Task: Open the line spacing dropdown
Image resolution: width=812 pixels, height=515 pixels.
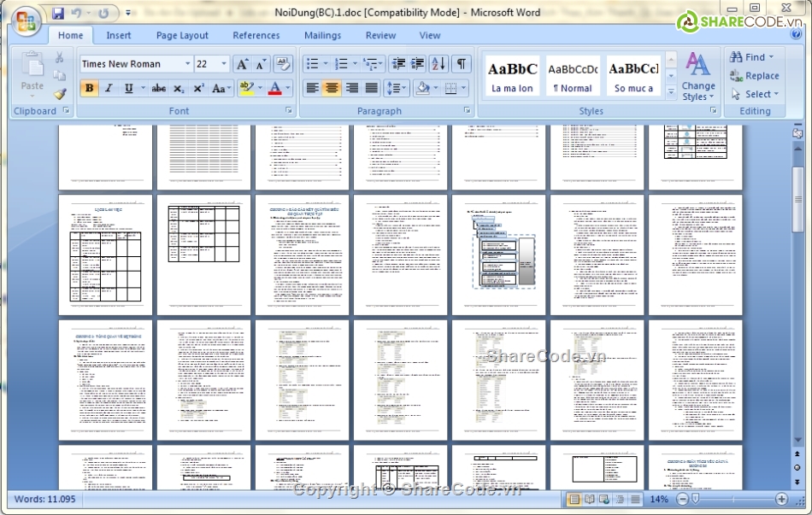Action: 397,89
